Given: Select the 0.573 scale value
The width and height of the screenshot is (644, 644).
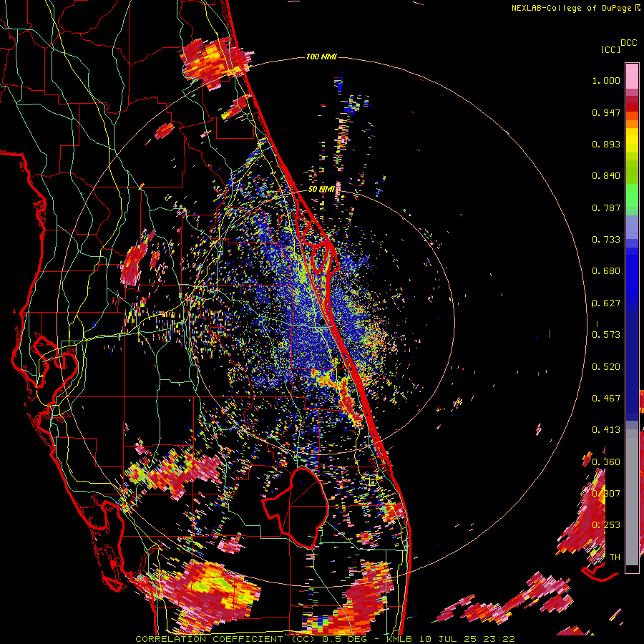Looking at the screenshot, I should [x=606, y=335].
